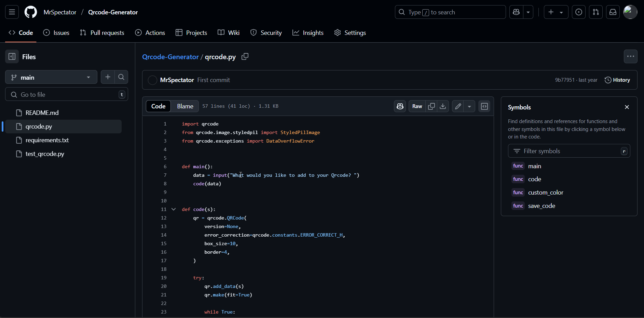Screen dimensions: 644x318
Task: Open README.md in file tree
Action: point(63,113)
